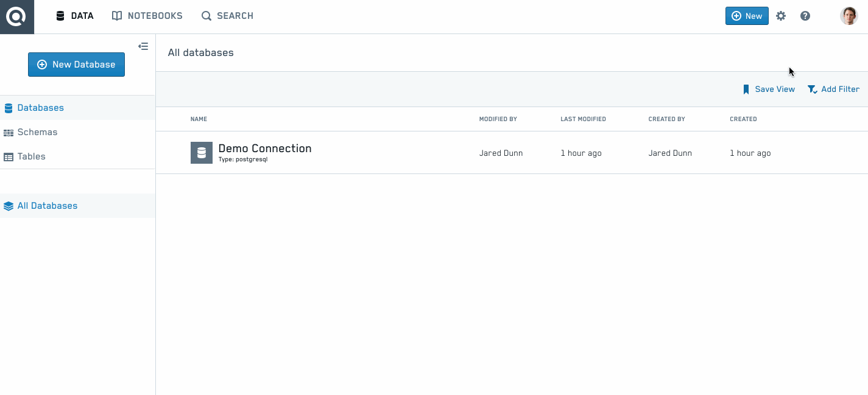Open the Data section
868x395 pixels.
74,16
